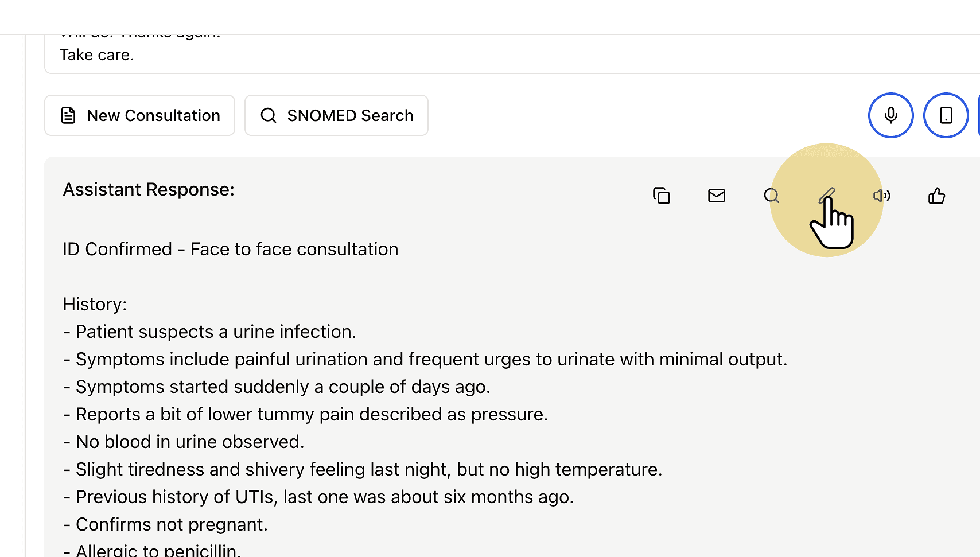Click the "History:" section heading
The image size is (980, 557).
tap(95, 304)
